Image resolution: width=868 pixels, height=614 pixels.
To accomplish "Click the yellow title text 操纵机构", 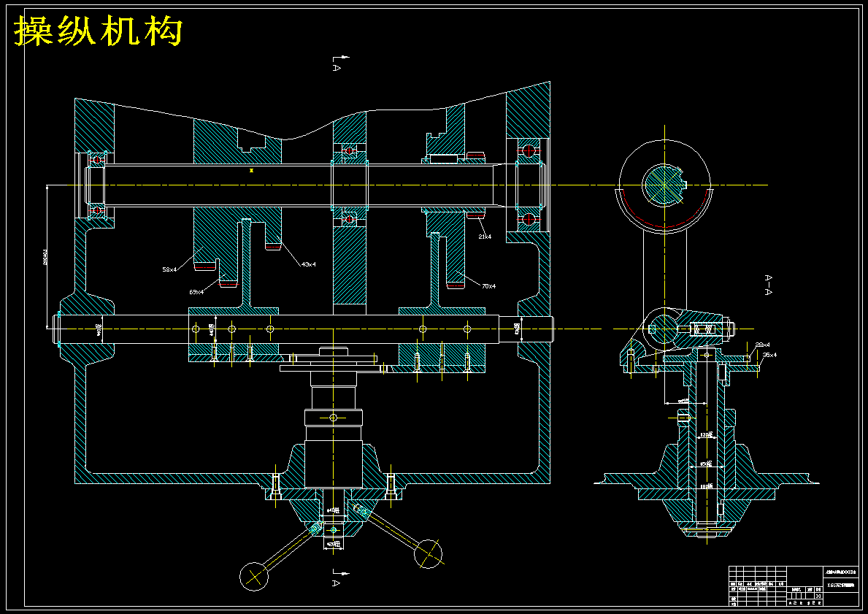I will tap(98, 31).
